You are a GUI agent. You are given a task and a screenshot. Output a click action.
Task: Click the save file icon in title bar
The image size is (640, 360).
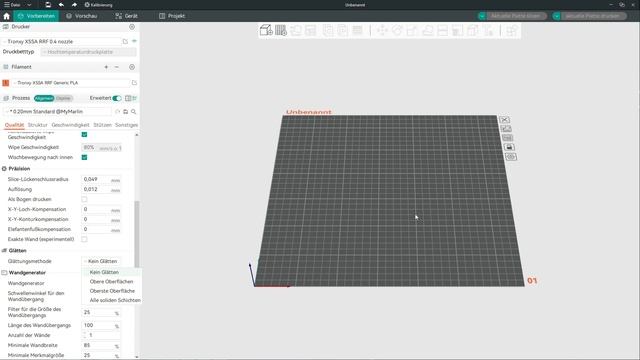tap(48, 4)
